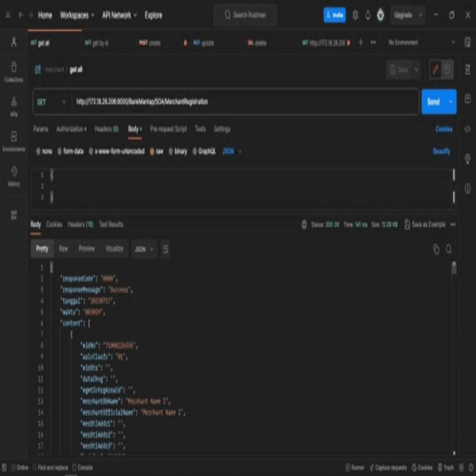Open the GET method dropdown
The image size is (476, 476).
pos(51,102)
